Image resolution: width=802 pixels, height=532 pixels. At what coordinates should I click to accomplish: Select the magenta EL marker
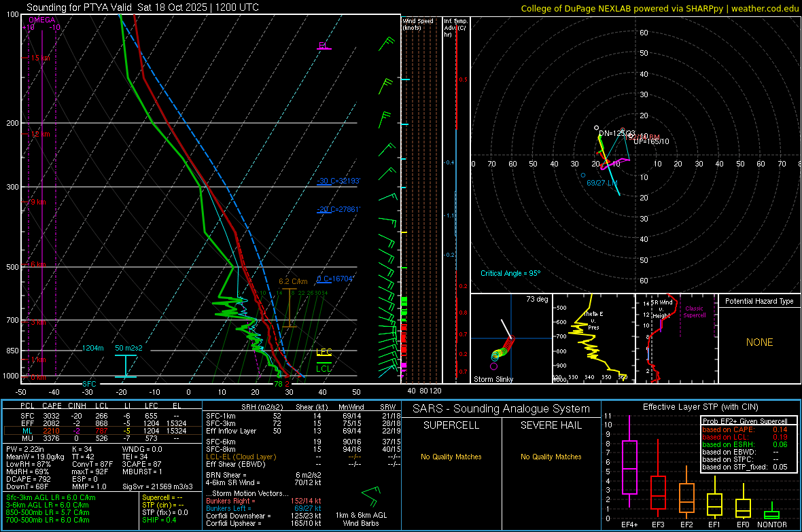click(324, 46)
